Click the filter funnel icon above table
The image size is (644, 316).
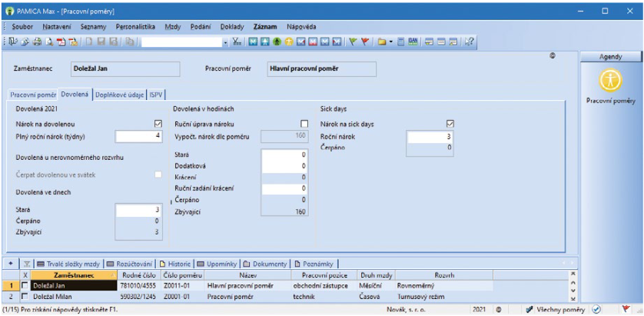[x=27, y=263]
